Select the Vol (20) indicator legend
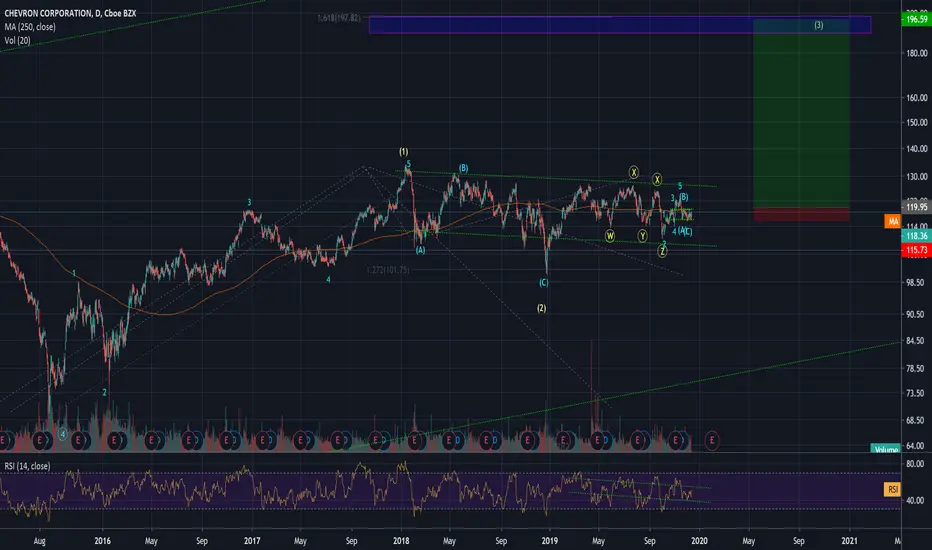The height and width of the screenshot is (550, 932). (17, 40)
